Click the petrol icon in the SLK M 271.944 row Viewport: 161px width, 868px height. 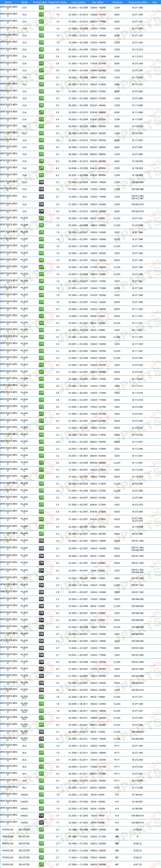(x=41, y=745)
